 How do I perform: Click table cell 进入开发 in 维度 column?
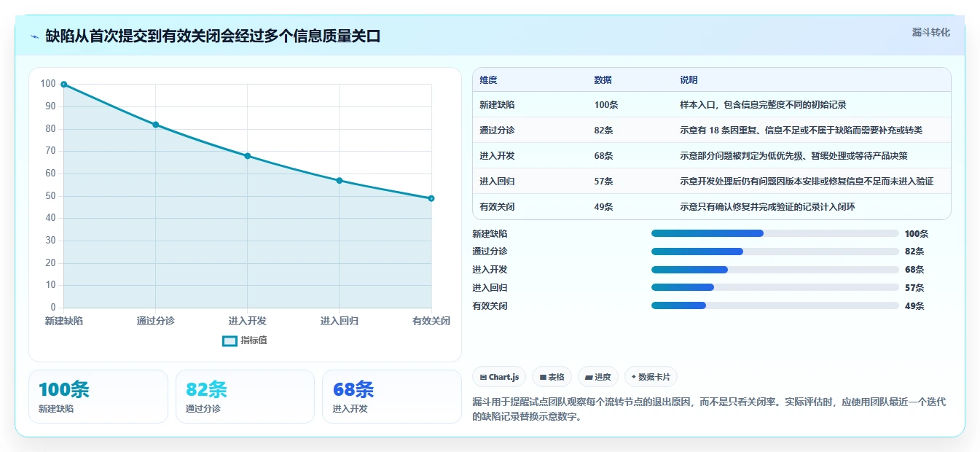(497, 156)
